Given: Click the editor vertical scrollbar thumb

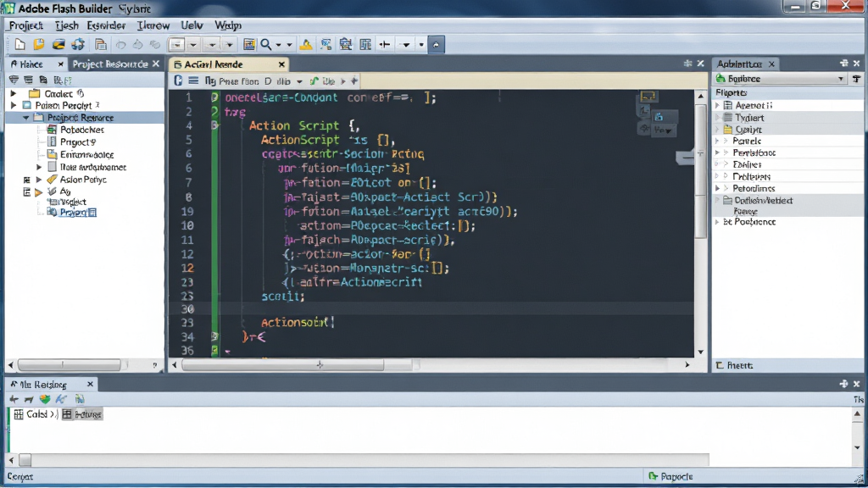Looking at the screenshot, I should click(700, 171).
